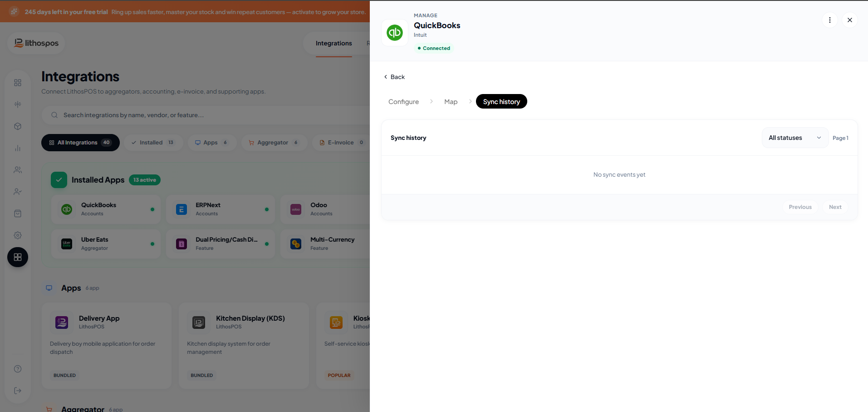Viewport: 868px width, 412px height.
Task: Open the Delivery App card
Action: coord(107,346)
